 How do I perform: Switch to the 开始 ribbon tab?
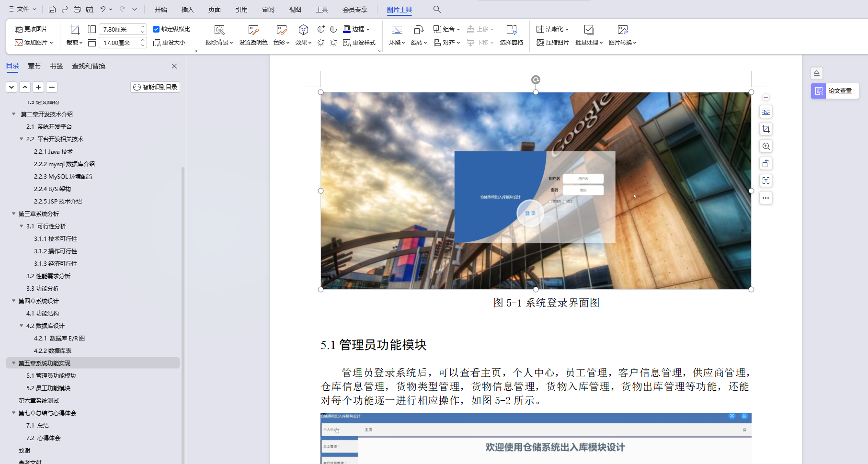coord(160,9)
